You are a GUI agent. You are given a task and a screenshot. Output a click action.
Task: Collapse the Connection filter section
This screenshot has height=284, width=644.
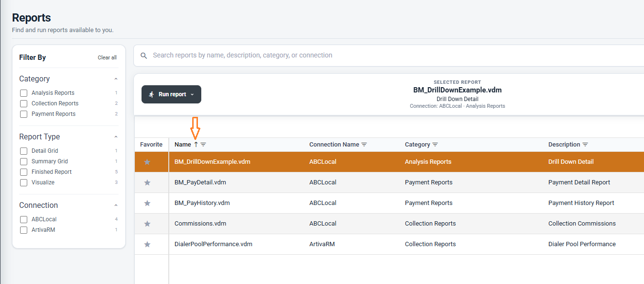(x=116, y=205)
